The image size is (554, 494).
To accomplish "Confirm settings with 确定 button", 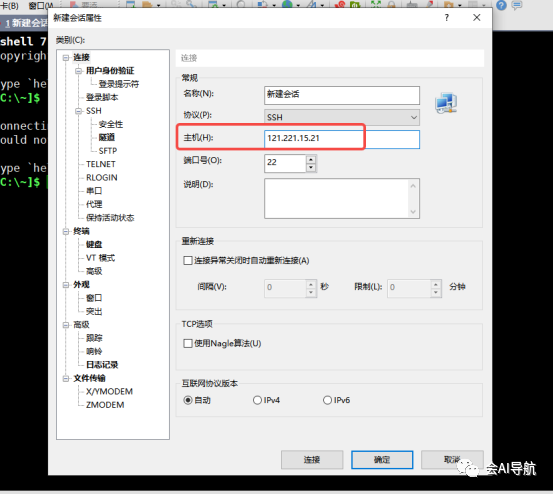I will click(382, 460).
